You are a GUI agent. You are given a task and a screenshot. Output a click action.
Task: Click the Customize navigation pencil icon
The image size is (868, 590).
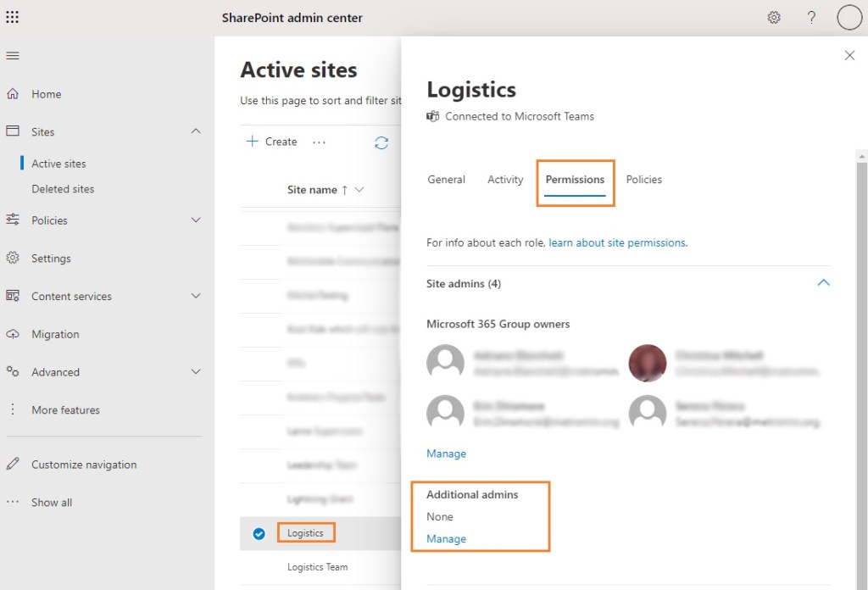click(13, 464)
